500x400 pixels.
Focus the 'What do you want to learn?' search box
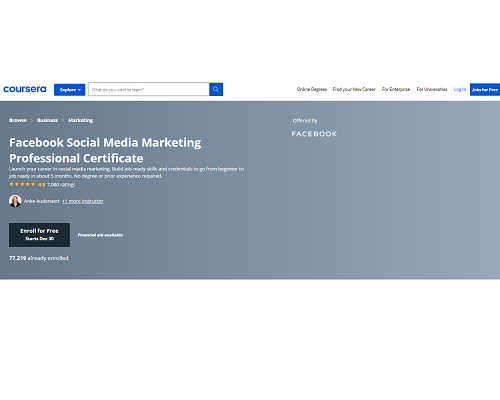(x=149, y=89)
